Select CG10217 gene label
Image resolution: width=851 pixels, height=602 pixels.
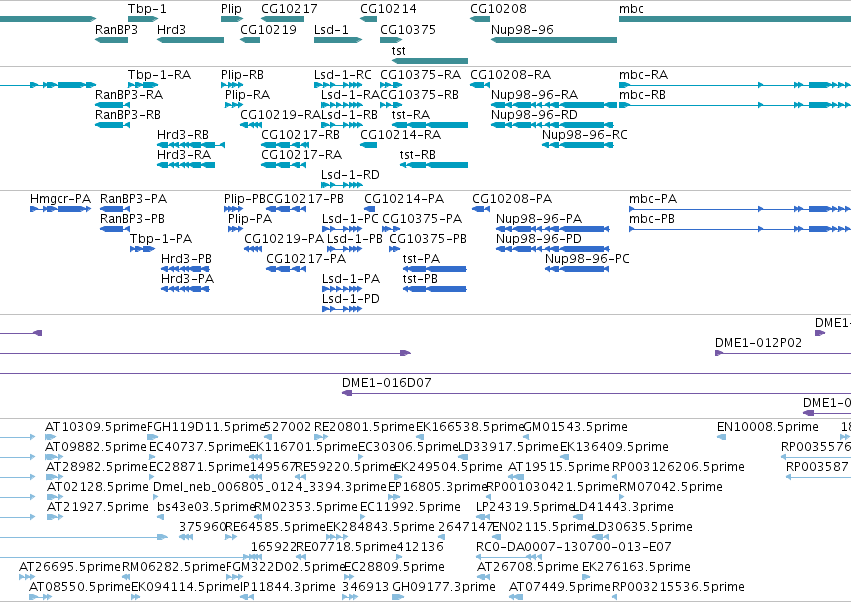tap(289, 9)
